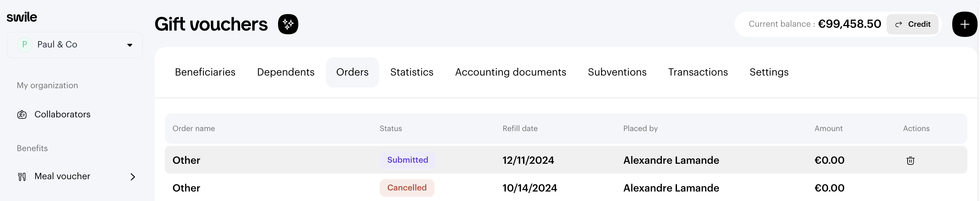Viewport: 980px width, 201px height.
Task: Click the Meal voucher cutlery icon
Action: pyautogui.click(x=22, y=177)
